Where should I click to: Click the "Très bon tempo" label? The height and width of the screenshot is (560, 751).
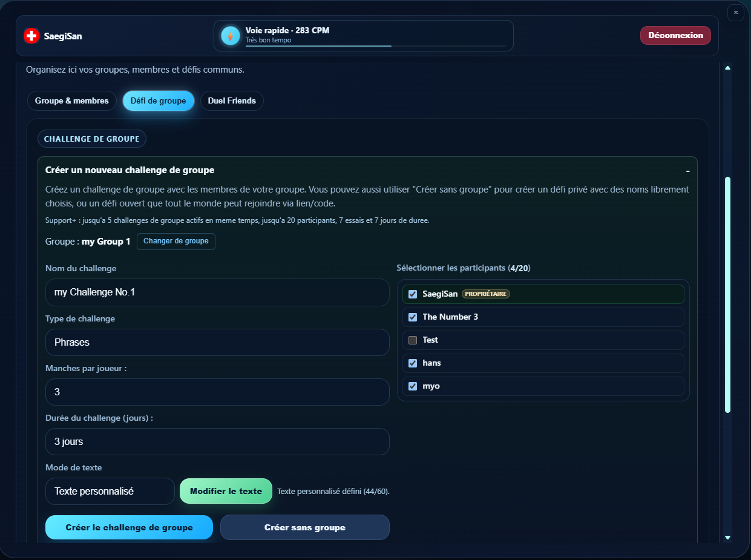[x=268, y=40]
